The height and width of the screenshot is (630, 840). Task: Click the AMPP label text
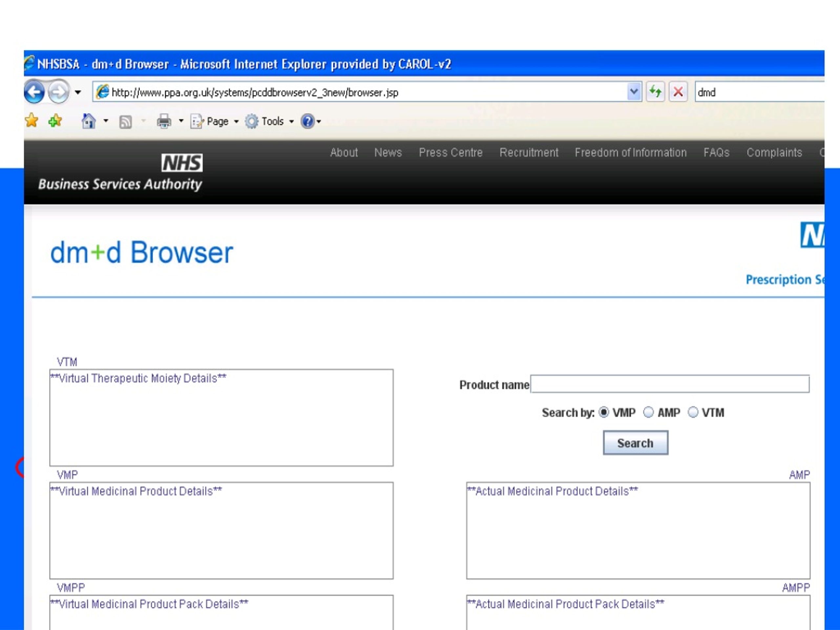(x=796, y=587)
